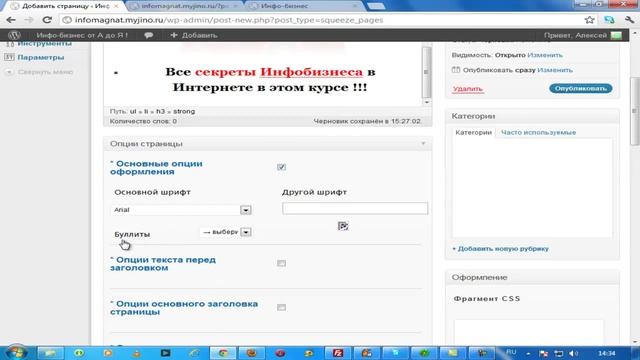Click page vertical scrollbar on right

pos(634,111)
